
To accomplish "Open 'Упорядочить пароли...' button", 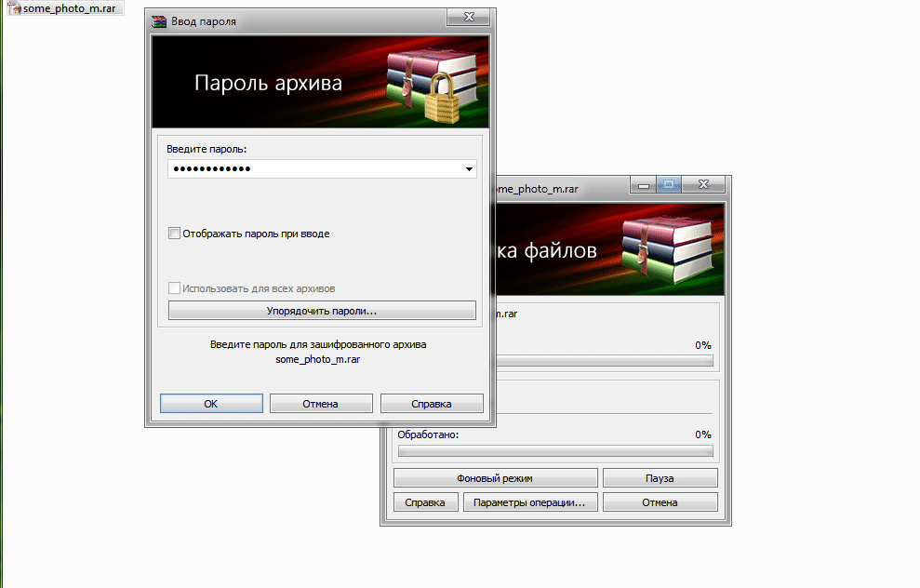I will pos(322,311).
